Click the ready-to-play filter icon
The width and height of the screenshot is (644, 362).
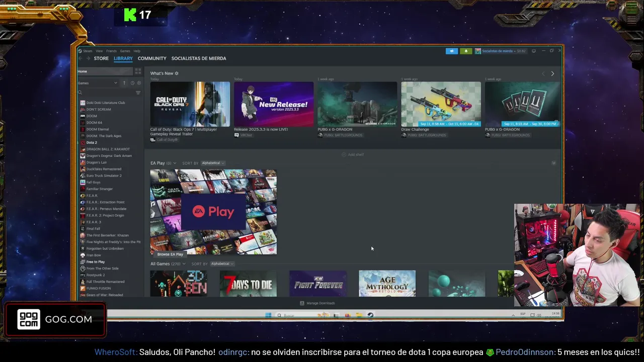pos(139,83)
